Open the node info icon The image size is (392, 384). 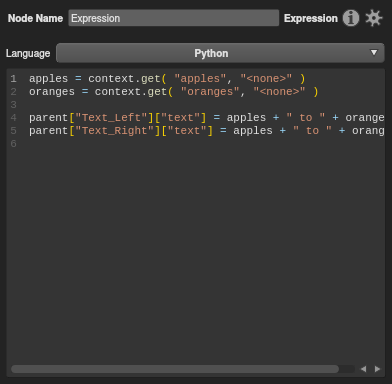351,18
